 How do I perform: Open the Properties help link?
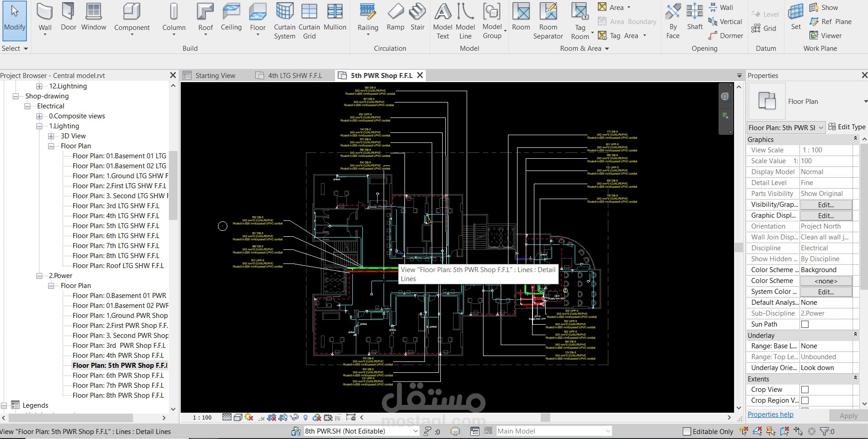click(x=770, y=415)
